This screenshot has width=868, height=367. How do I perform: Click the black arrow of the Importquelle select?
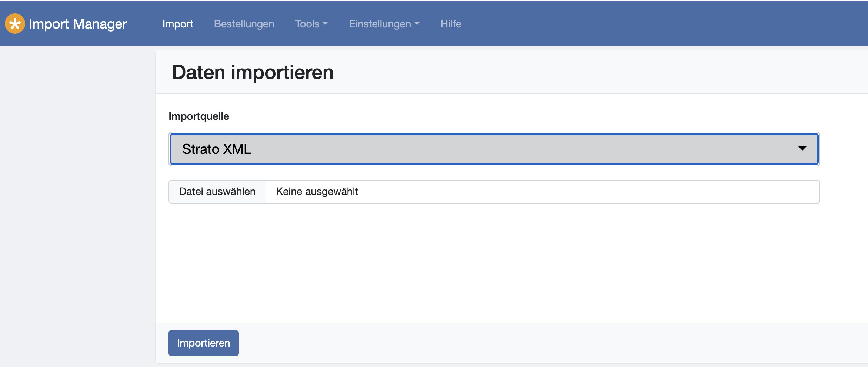(x=802, y=149)
